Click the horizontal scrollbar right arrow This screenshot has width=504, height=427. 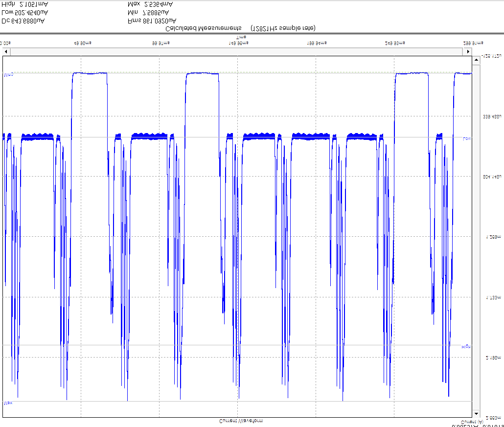coord(468,51)
